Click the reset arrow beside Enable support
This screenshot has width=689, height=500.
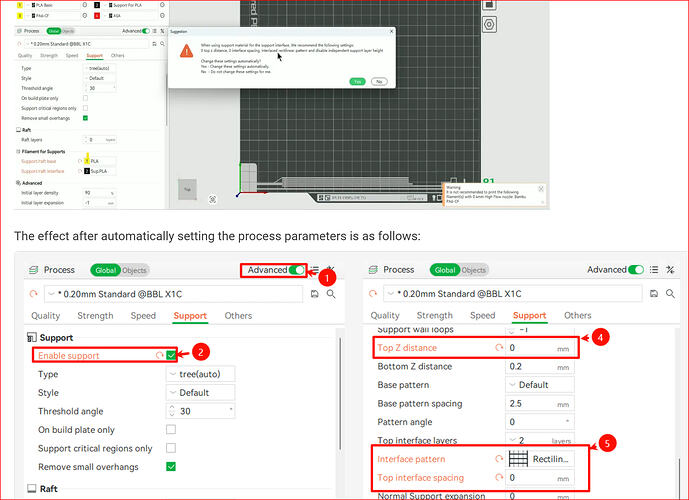tap(160, 355)
